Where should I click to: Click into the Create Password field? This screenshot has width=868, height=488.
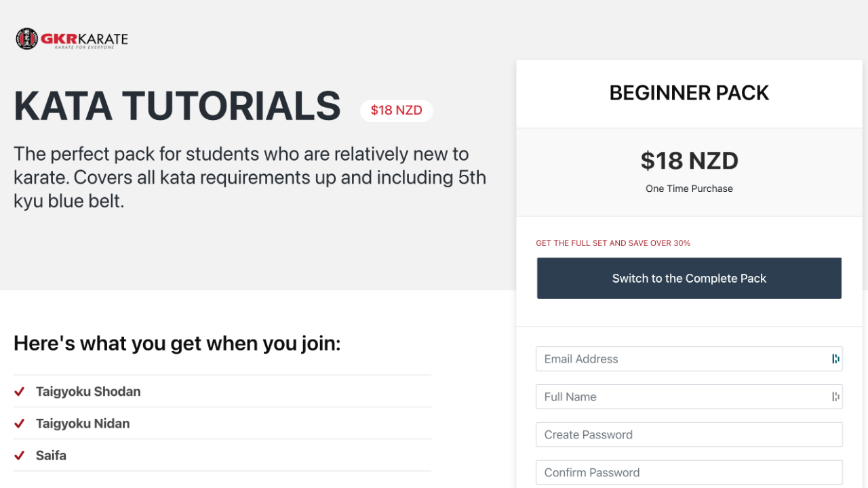(689, 435)
